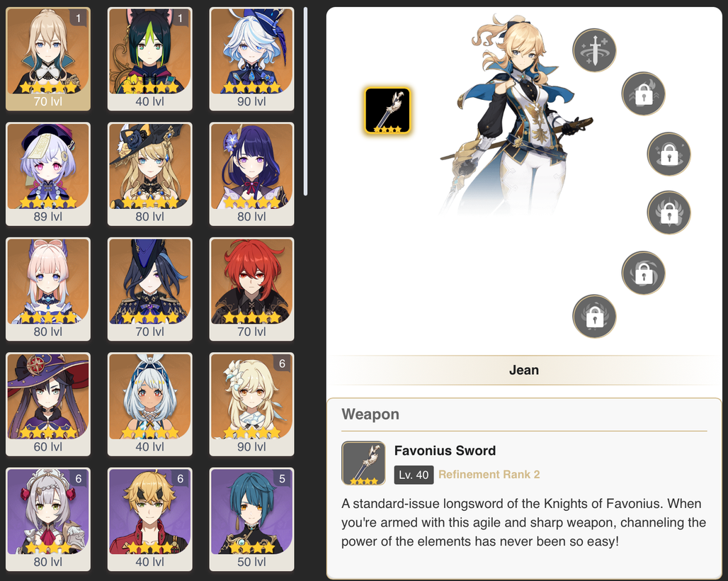Select the level 90 blonde character with flower
This screenshot has height=581, width=728.
click(x=251, y=404)
